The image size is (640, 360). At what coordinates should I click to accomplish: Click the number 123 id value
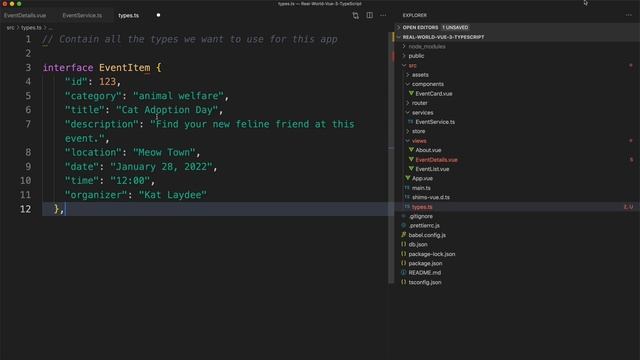coord(107,82)
